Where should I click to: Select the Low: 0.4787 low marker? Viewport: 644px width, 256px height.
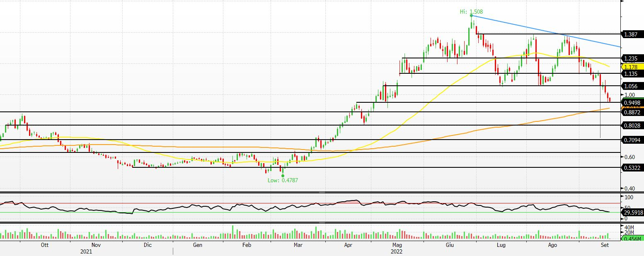(283, 180)
